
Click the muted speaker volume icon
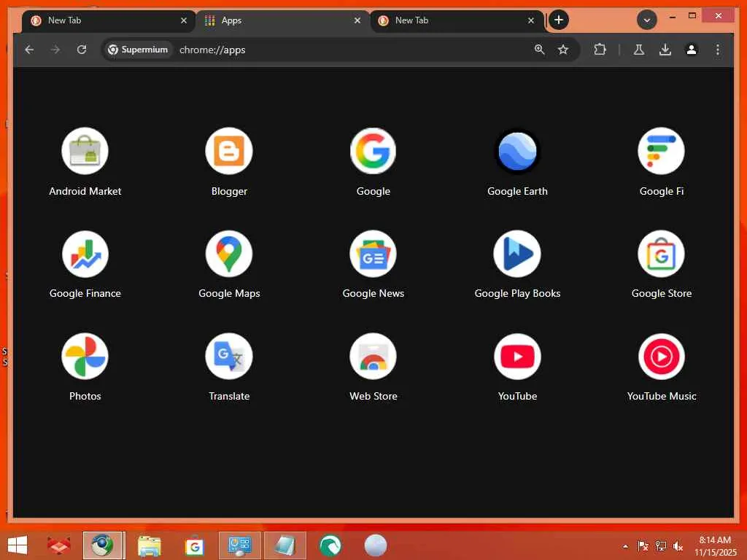pos(678,546)
